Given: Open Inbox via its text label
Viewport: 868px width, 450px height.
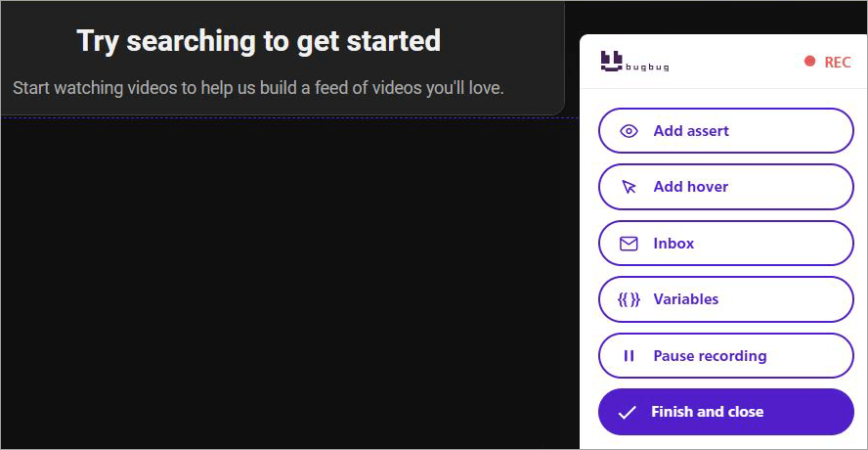Looking at the screenshot, I should [x=673, y=244].
